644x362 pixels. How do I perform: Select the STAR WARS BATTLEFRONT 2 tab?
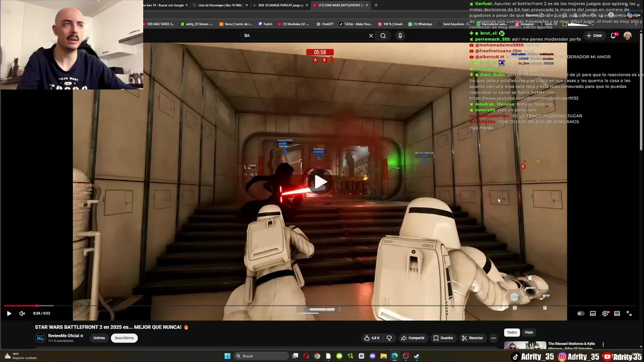click(x=341, y=5)
